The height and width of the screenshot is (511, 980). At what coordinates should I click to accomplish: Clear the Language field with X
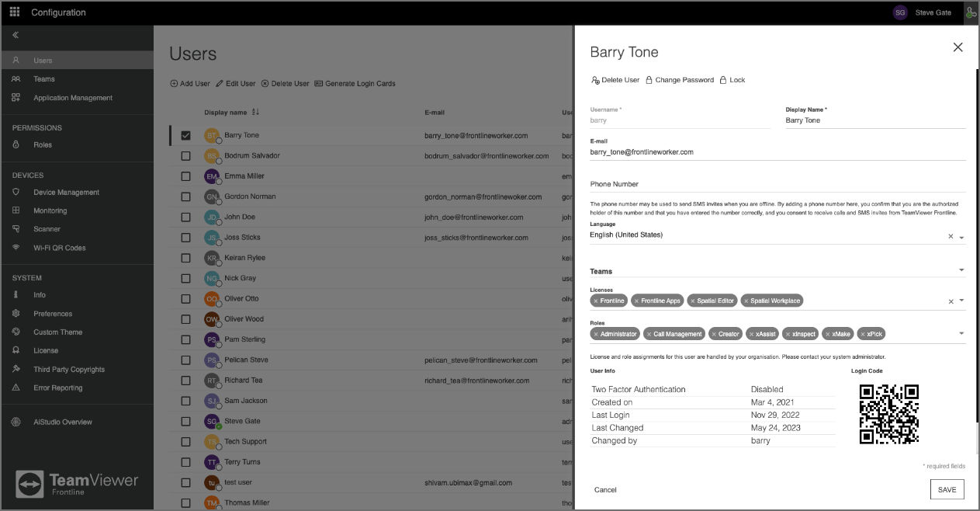click(x=951, y=236)
